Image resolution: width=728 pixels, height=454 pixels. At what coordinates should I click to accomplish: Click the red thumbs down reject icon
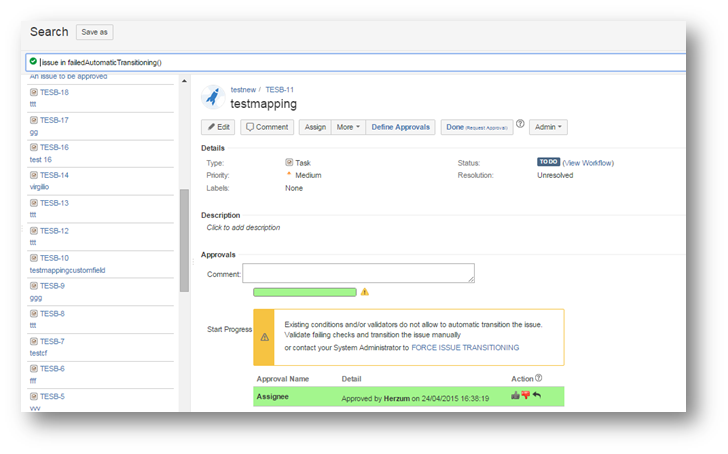[x=525, y=396]
